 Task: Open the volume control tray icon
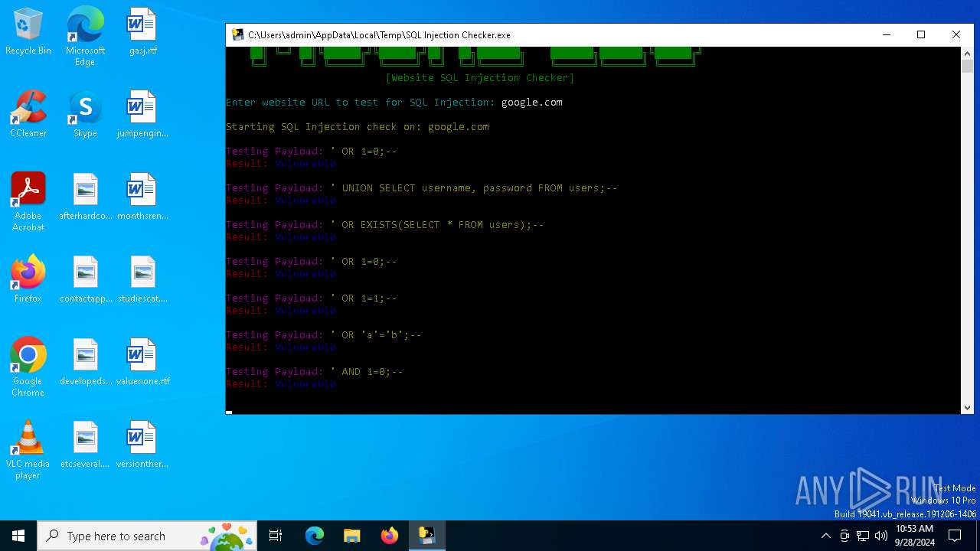click(881, 536)
